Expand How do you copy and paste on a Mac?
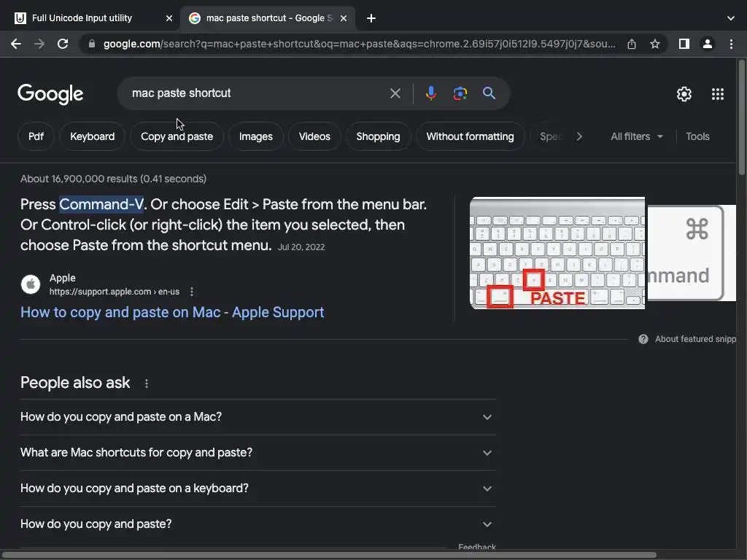 click(258, 417)
